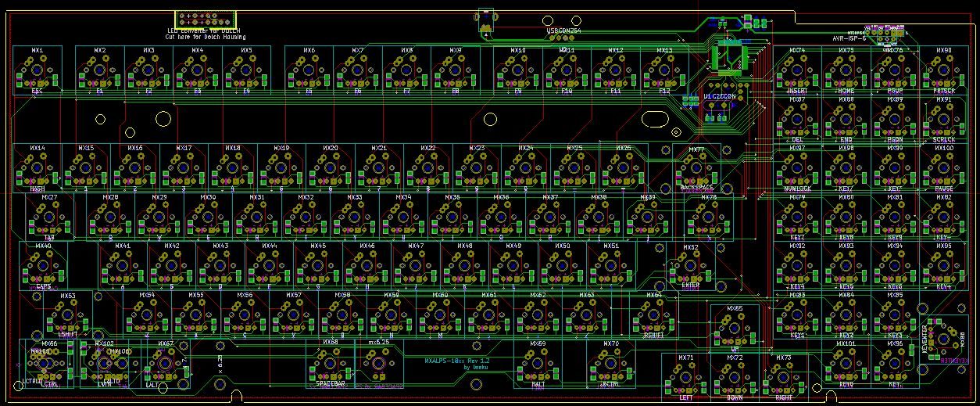Viewport: 980px width, 406px height.
Task: Select the MX47 switch footprint
Action: [x=416, y=266]
